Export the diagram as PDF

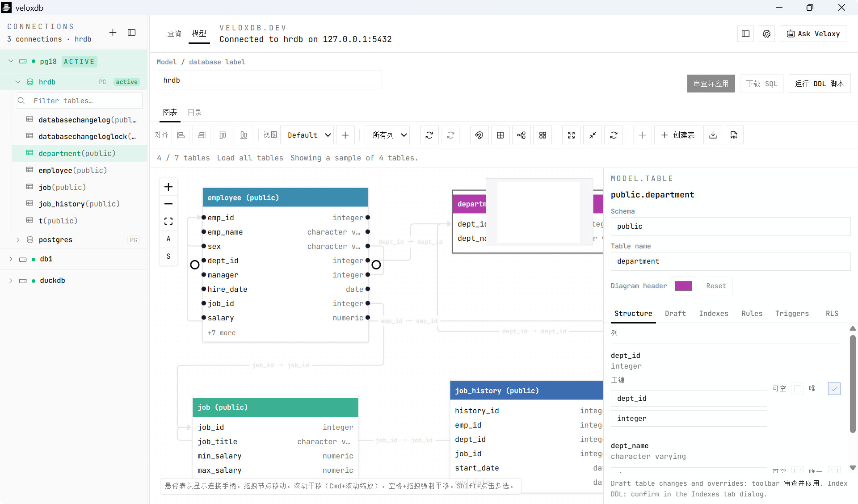pyautogui.click(x=734, y=135)
